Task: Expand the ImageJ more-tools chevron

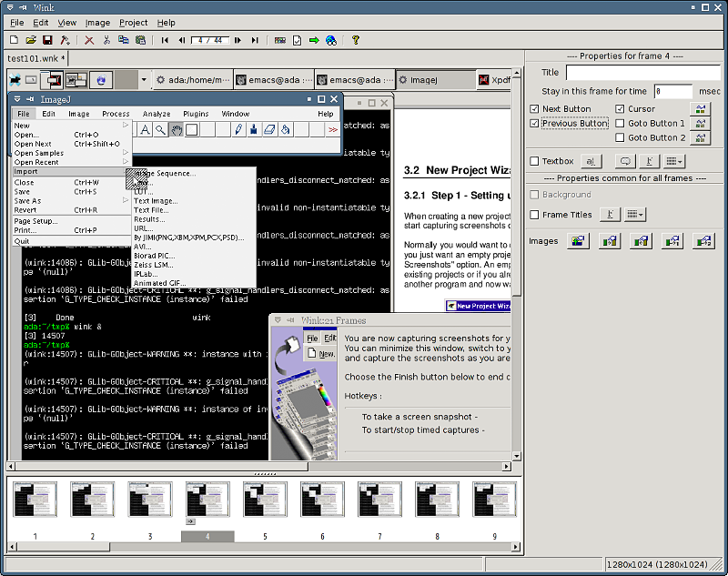Action: tap(332, 128)
